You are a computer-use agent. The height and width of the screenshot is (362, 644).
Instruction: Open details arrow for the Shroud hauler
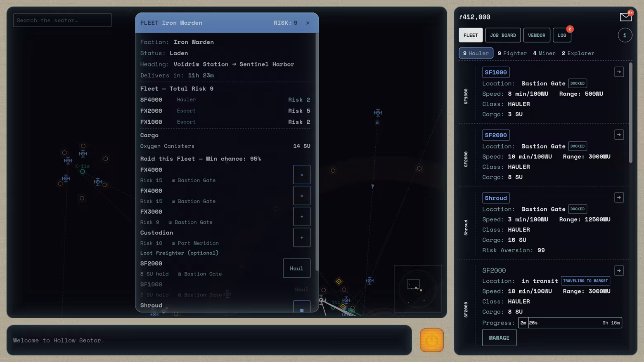click(619, 197)
